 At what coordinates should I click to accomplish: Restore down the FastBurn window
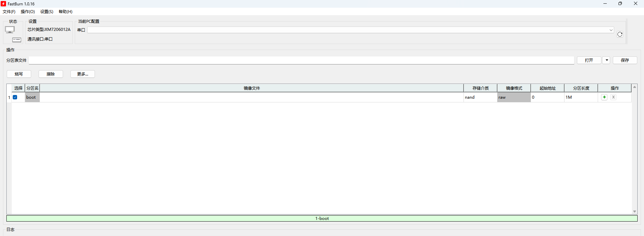[620, 4]
